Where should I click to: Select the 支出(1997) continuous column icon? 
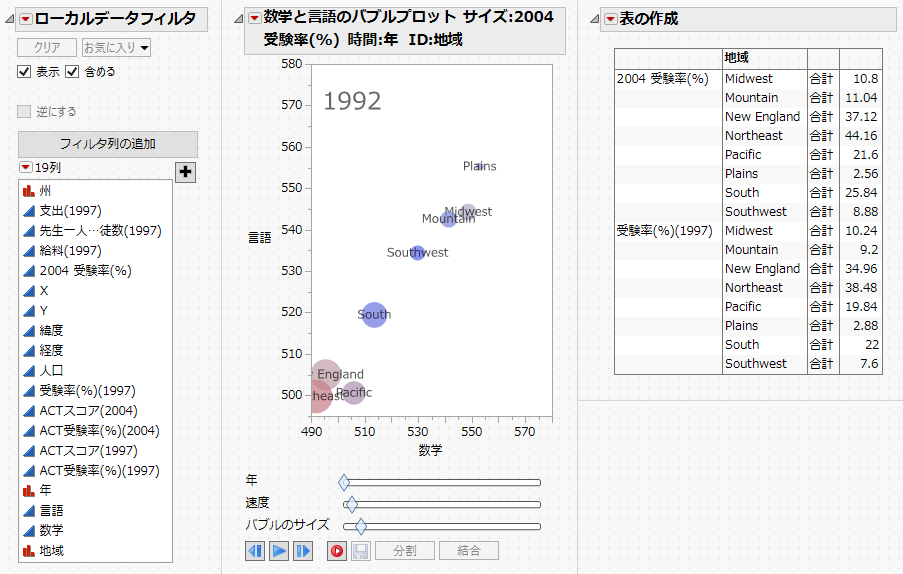pyautogui.click(x=29, y=211)
